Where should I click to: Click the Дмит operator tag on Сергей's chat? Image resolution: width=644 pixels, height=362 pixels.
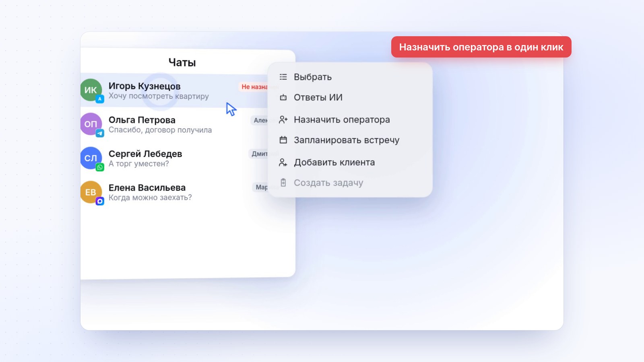pyautogui.click(x=259, y=154)
